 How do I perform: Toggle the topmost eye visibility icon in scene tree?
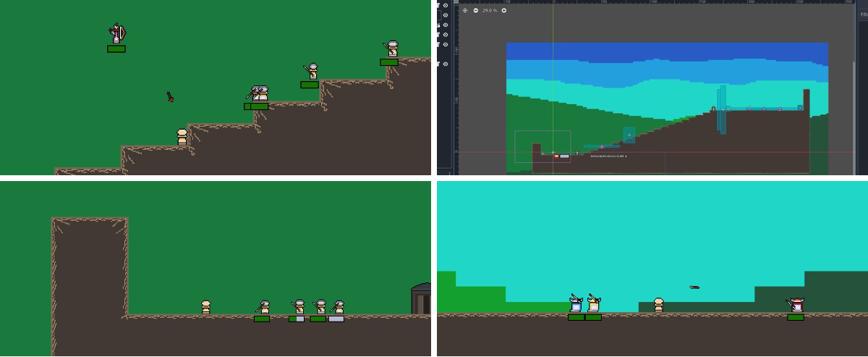tap(446, 5)
